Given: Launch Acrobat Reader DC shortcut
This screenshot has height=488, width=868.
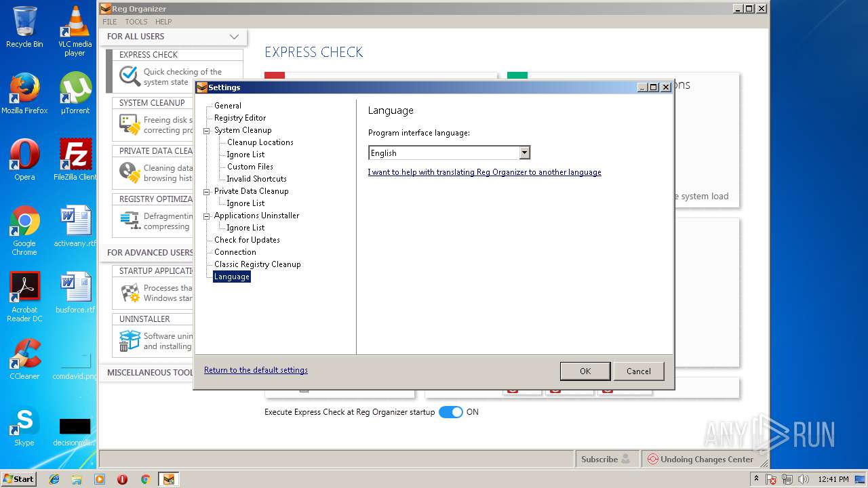Looking at the screenshot, I should click(x=24, y=297).
